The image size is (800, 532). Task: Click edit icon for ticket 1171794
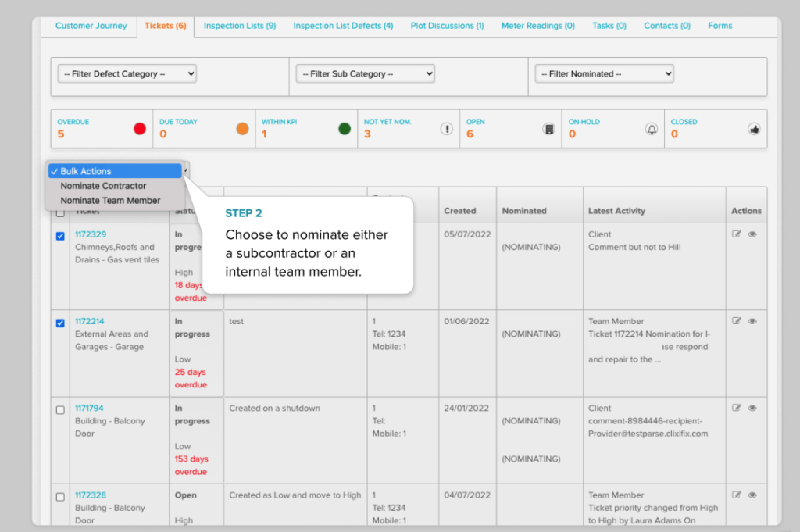click(x=737, y=408)
